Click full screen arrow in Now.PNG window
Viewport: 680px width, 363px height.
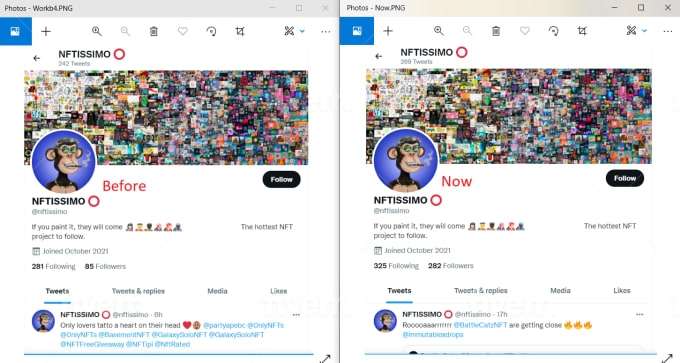coord(667,359)
